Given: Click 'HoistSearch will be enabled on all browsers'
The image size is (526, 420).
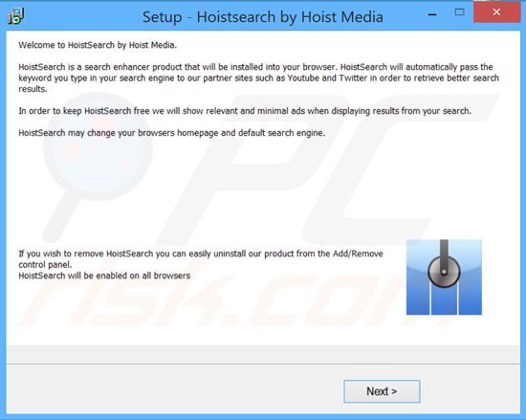Looking at the screenshot, I should (104, 276).
